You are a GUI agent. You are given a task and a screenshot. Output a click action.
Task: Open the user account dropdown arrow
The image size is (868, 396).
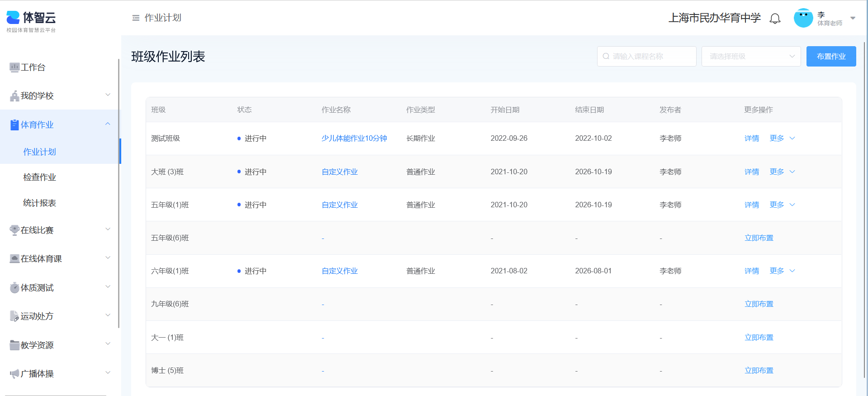[x=853, y=19]
